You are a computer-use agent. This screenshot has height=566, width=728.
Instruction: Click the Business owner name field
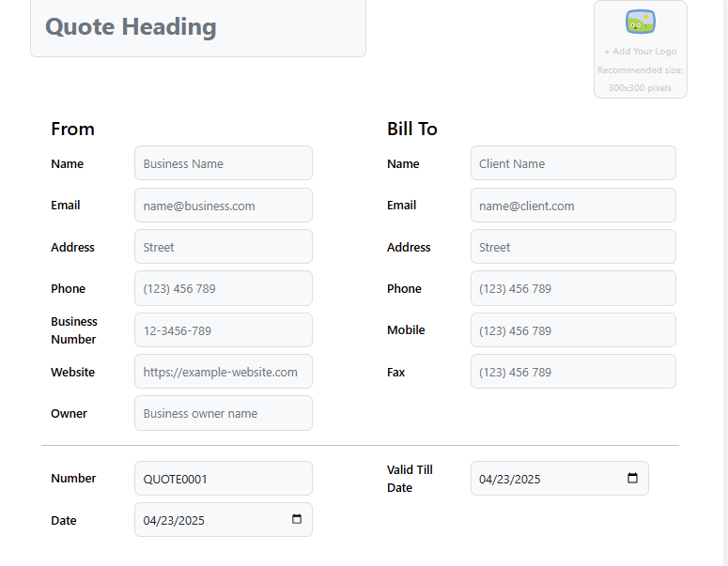pyautogui.click(x=223, y=413)
